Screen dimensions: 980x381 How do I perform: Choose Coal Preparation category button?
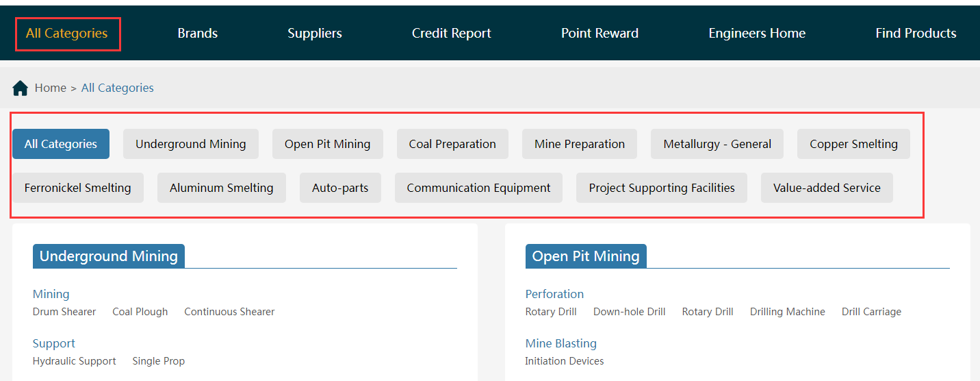coord(452,144)
